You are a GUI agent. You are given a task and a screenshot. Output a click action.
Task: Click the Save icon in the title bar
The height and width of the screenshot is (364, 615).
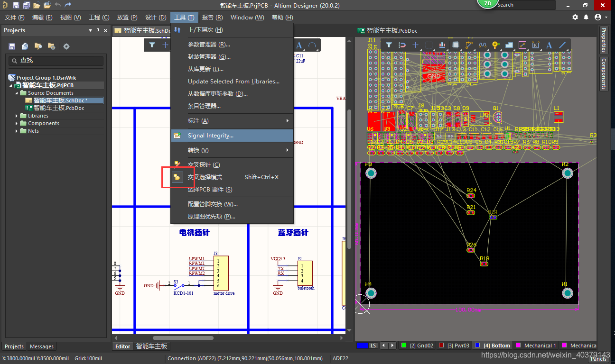pyautogui.click(x=16, y=5)
